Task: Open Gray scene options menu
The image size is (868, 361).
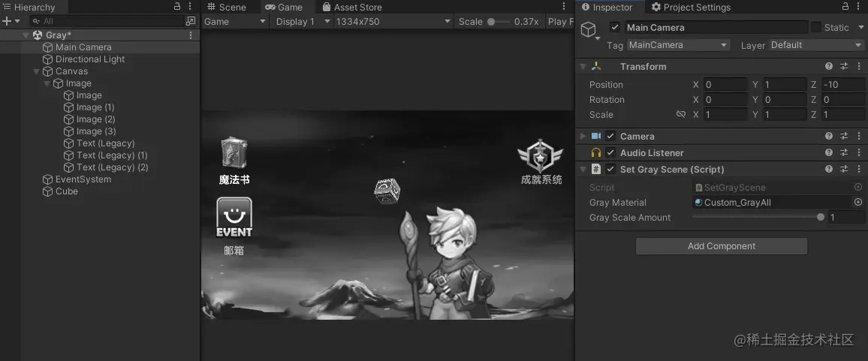Action: coord(191,35)
